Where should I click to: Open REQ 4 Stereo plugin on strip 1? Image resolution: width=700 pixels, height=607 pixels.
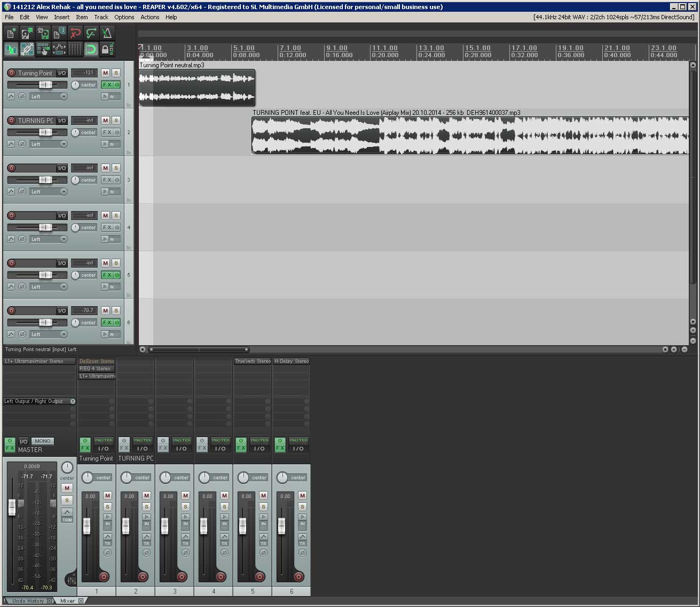(x=97, y=369)
